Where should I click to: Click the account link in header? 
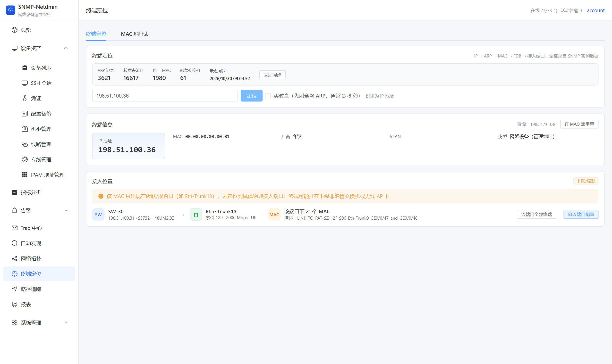[595, 10]
